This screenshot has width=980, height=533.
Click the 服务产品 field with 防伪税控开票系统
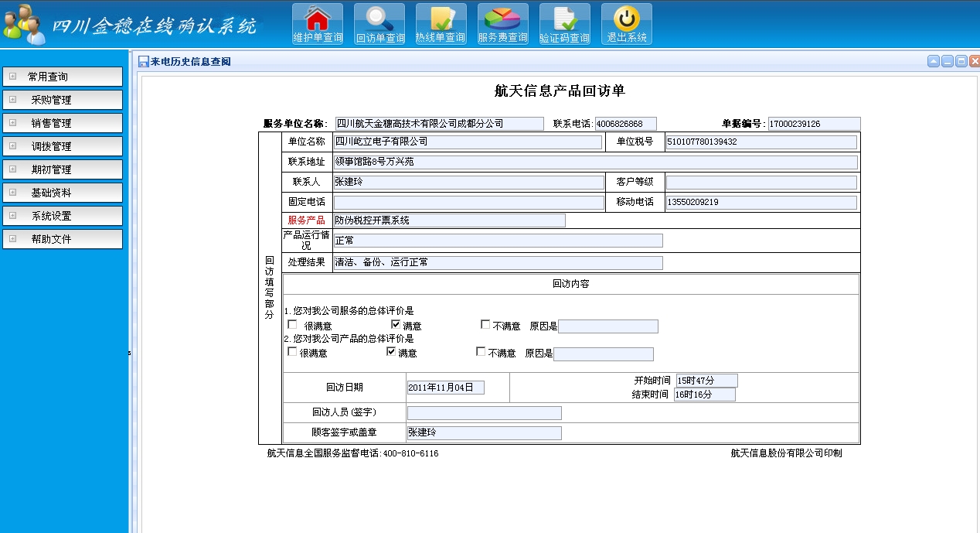pyautogui.click(x=449, y=220)
